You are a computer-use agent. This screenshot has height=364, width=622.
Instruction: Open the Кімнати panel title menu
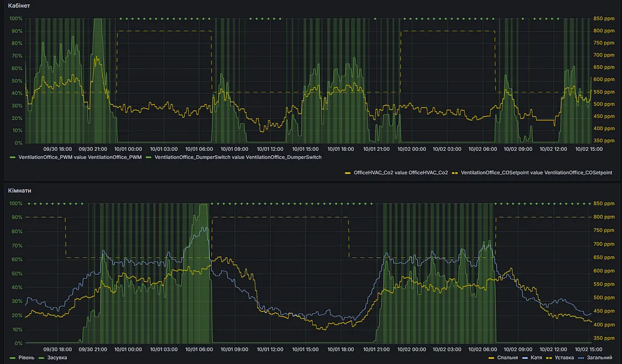[x=20, y=190]
